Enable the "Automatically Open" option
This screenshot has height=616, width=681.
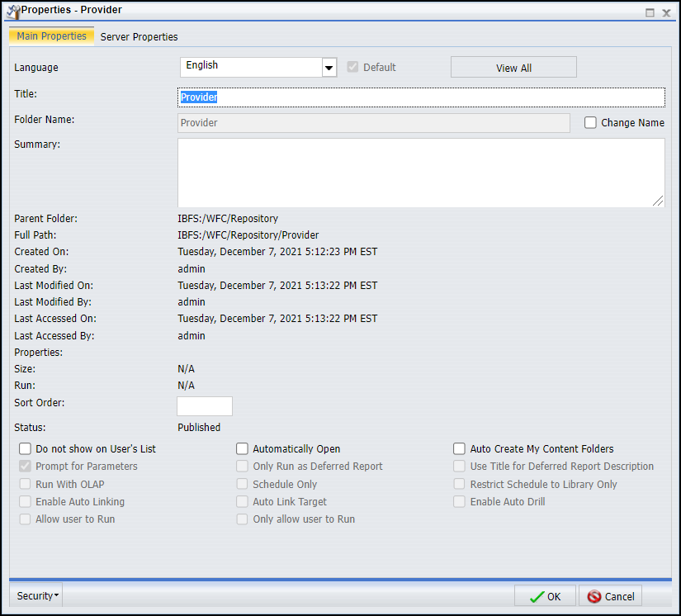[242, 448]
